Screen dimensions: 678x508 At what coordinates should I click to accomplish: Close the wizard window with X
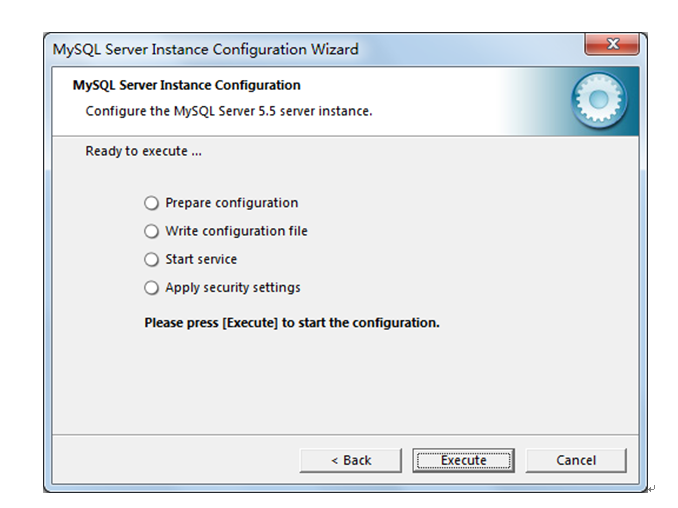(x=612, y=44)
